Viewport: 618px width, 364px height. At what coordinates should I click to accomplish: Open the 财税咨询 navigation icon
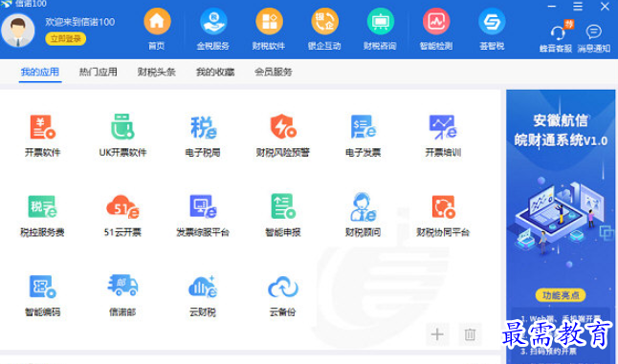[x=380, y=22]
